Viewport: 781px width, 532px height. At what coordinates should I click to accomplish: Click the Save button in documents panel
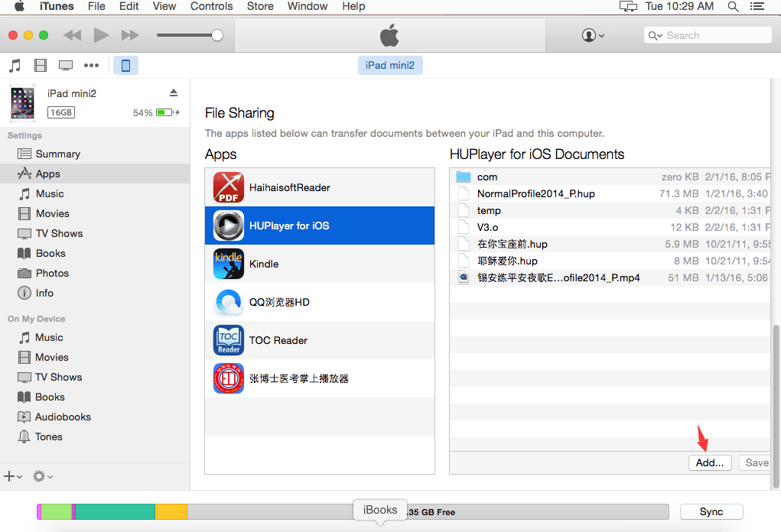[x=755, y=463]
